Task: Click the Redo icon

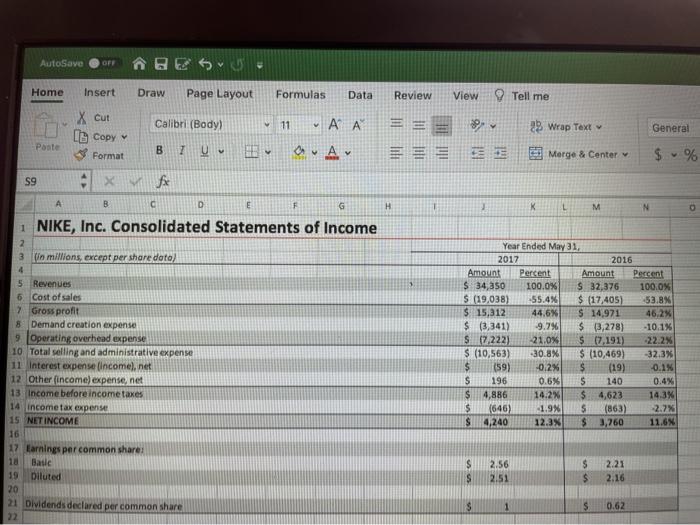Action: 238,65
